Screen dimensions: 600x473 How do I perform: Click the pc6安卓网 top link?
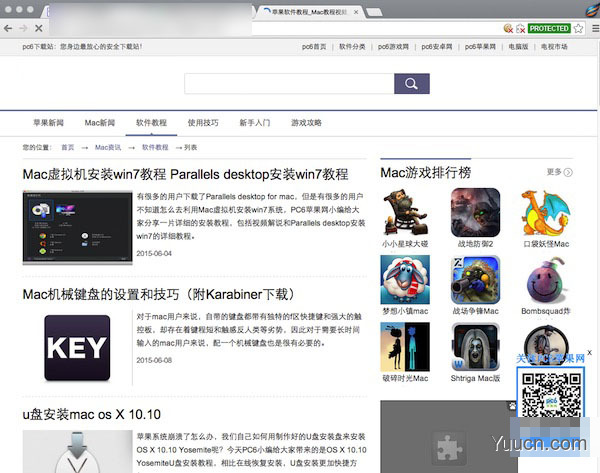click(x=437, y=47)
